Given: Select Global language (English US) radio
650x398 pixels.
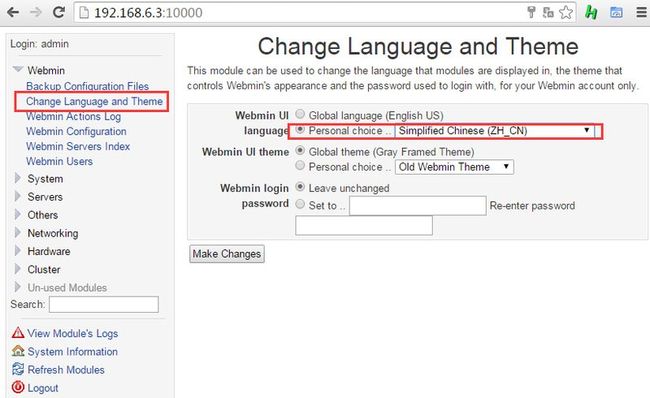Looking at the screenshot, I should pos(300,114).
